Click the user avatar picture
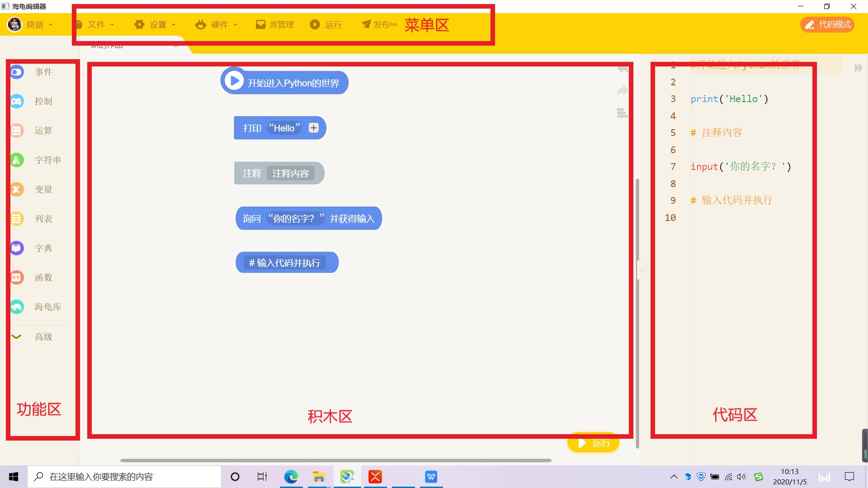 (x=15, y=24)
